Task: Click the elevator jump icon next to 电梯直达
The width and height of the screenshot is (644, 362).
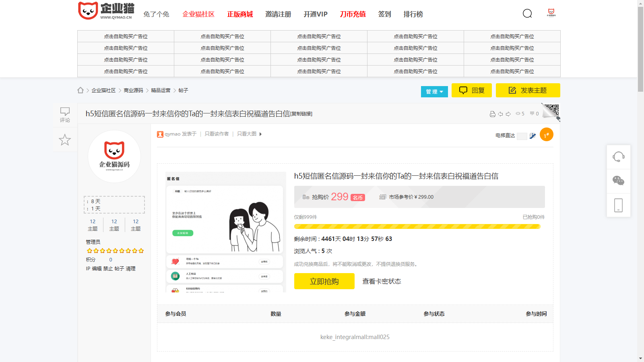Action: (533, 136)
